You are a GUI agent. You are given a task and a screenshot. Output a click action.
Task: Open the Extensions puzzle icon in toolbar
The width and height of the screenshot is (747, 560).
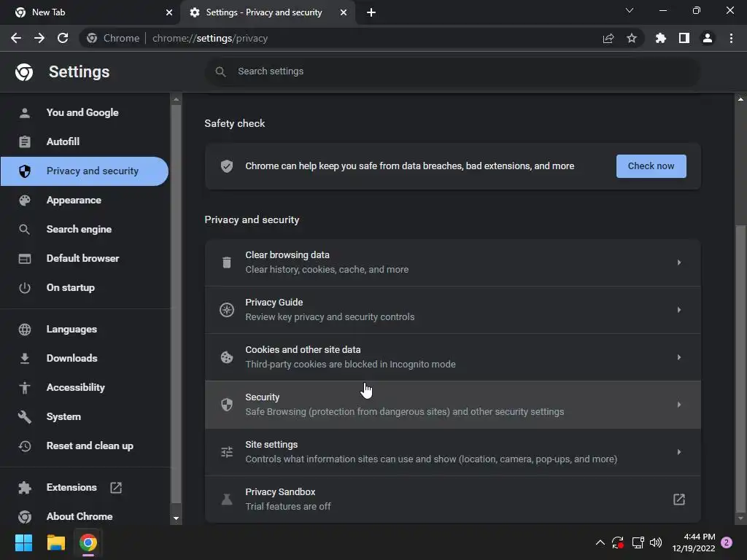(661, 38)
